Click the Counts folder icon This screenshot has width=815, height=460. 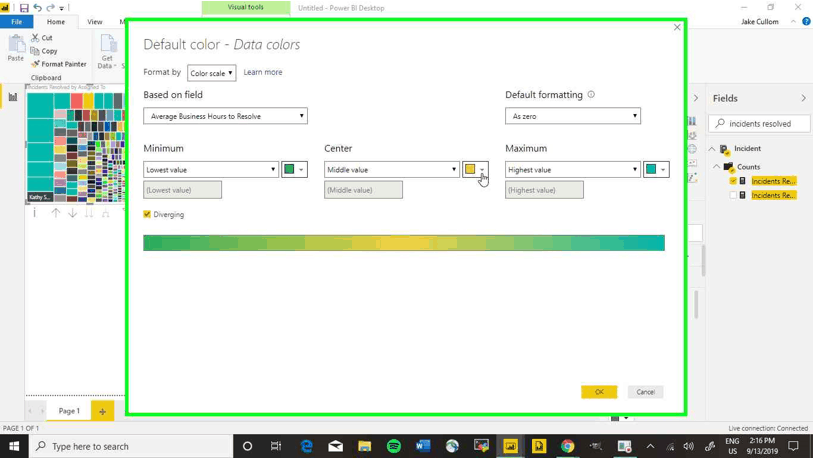pyautogui.click(x=728, y=167)
